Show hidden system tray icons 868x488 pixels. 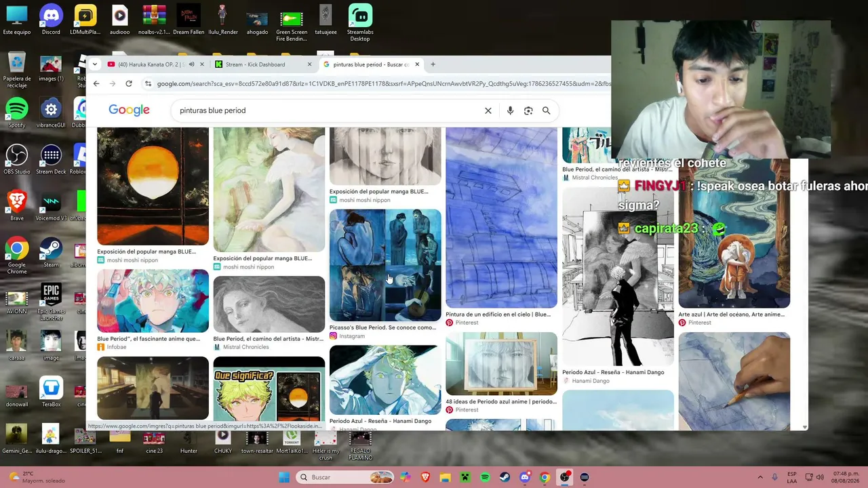759,477
